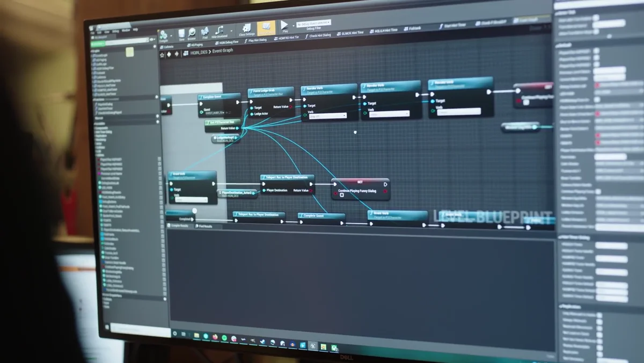Open the Find Results tab
This screenshot has width=644, height=363.
pyautogui.click(x=204, y=226)
